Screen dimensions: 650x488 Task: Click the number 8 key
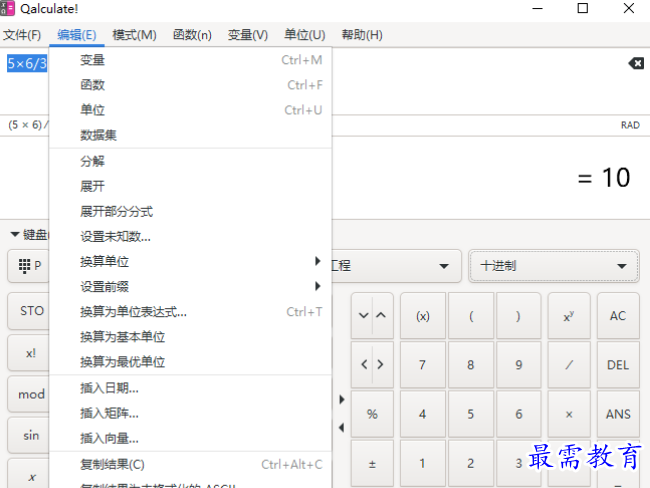(471, 365)
